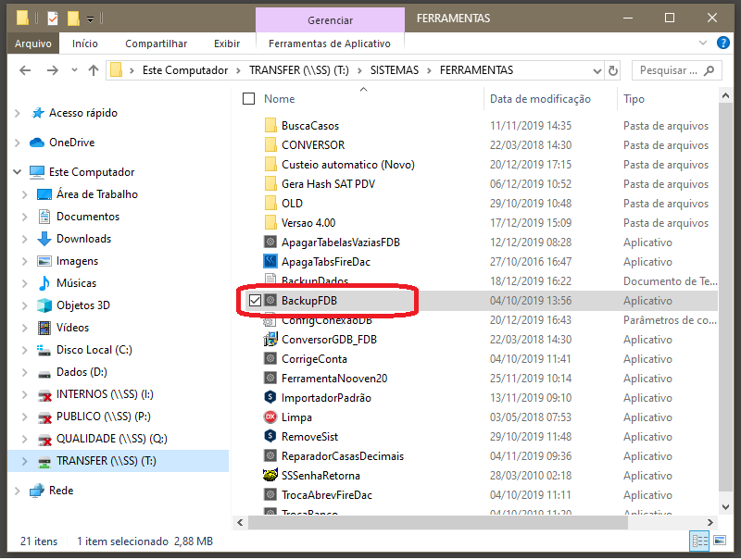Toggle the select-all checkbox in header
The image size is (741, 560).
(248, 99)
